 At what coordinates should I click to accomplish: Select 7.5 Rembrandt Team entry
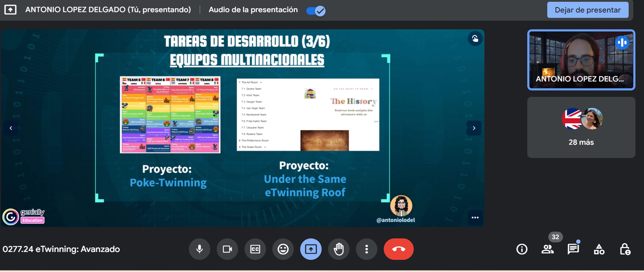pos(254,115)
